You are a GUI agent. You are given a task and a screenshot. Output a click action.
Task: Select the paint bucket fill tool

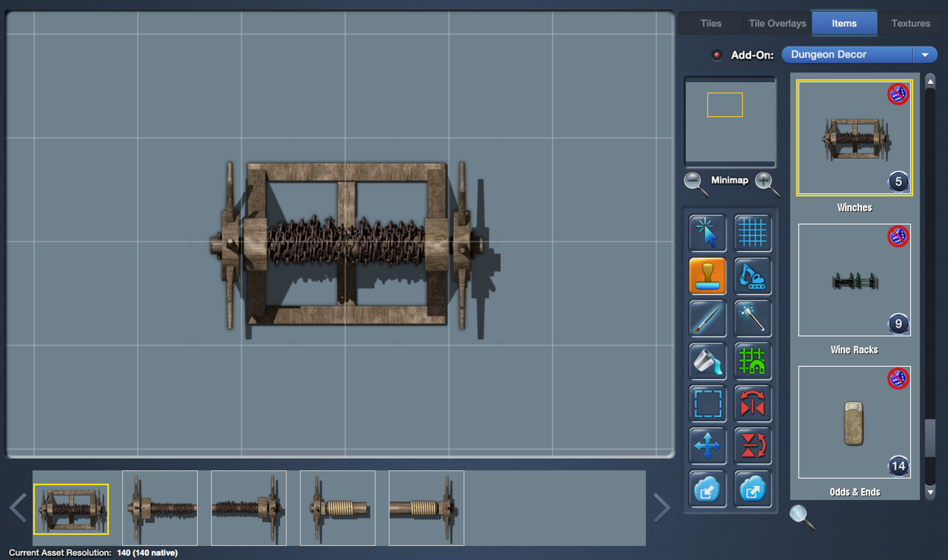[707, 361]
